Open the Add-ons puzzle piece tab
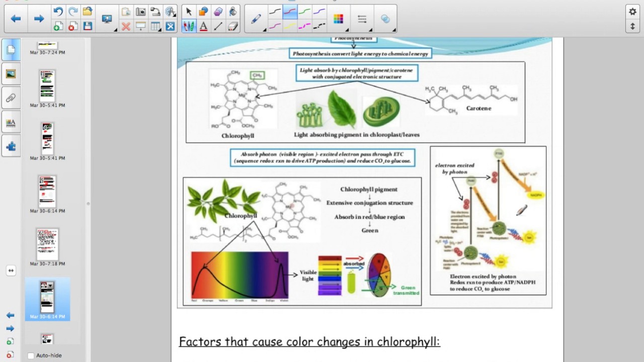644x362 pixels. [x=11, y=146]
